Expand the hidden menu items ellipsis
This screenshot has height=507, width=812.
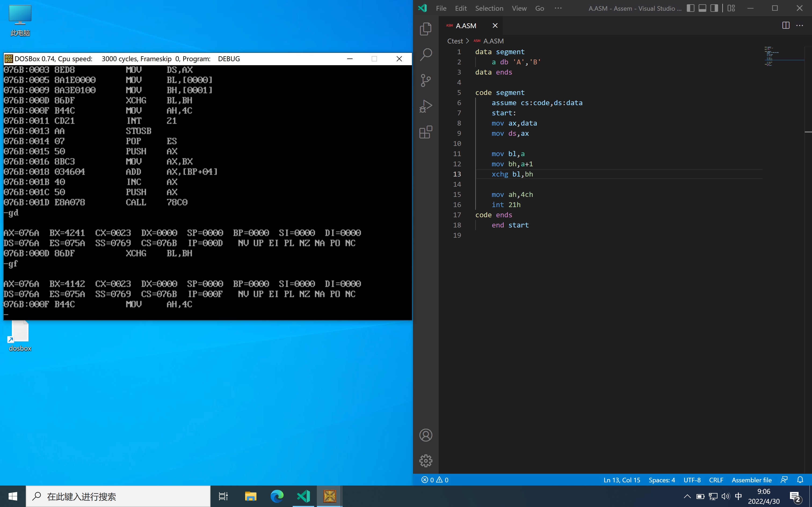tap(558, 8)
